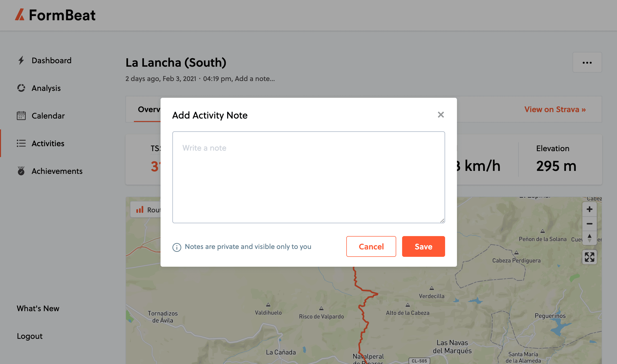Zoom in on the route map
Screen dimensions: 617x364
(589, 209)
